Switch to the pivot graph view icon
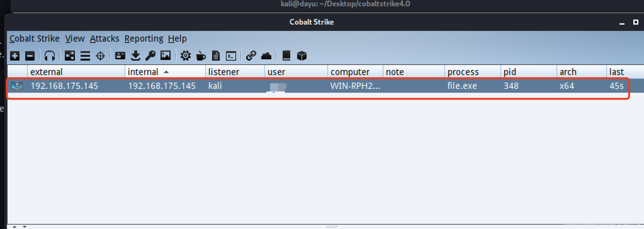The height and width of the screenshot is (229, 644). click(70, 56)
